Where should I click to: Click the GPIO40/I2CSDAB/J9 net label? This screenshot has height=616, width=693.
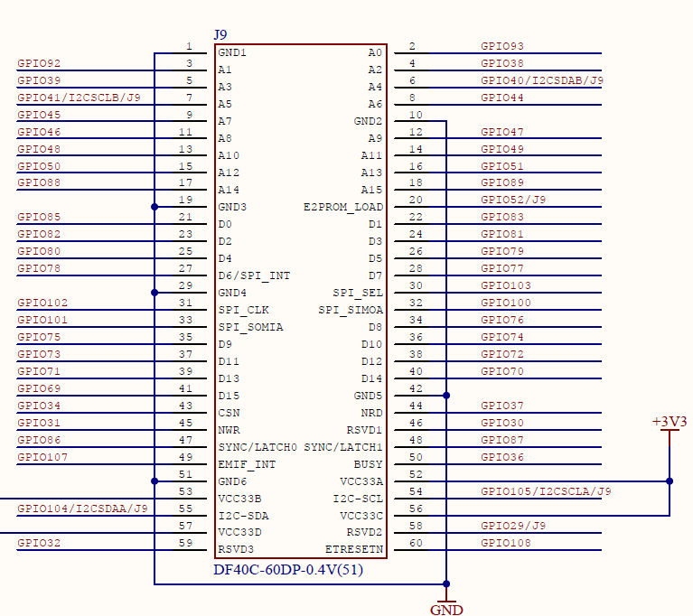click(x=542, y=80)
